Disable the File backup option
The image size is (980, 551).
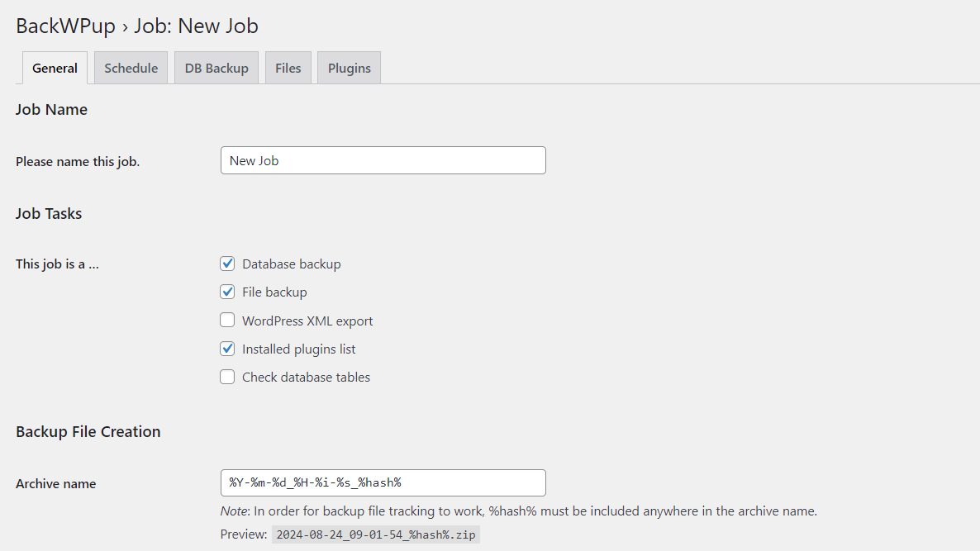point(227,292)
